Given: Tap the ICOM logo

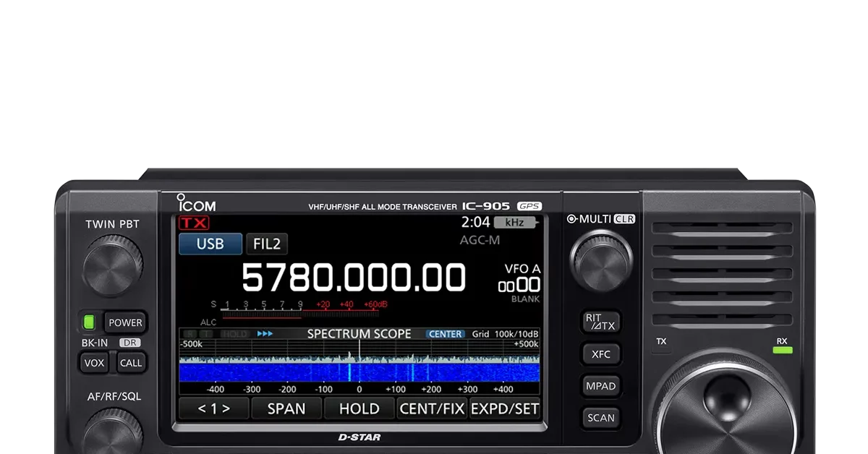Looking at the screenshot, I should (196, 205).
